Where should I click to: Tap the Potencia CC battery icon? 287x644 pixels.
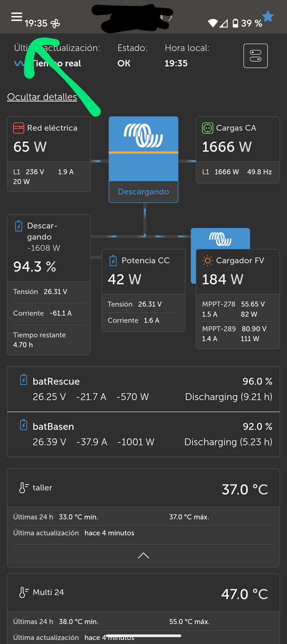(x=113, y=261)
